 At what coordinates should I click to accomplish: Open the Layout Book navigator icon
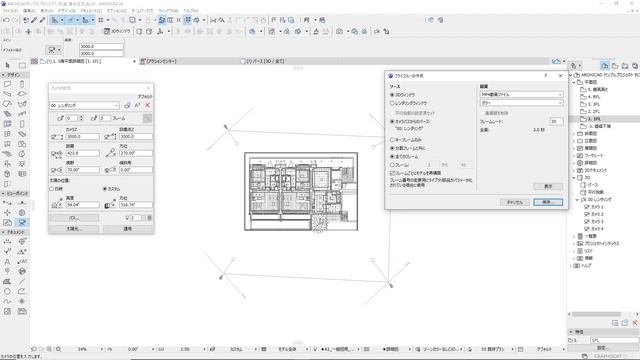click(625, 65)
